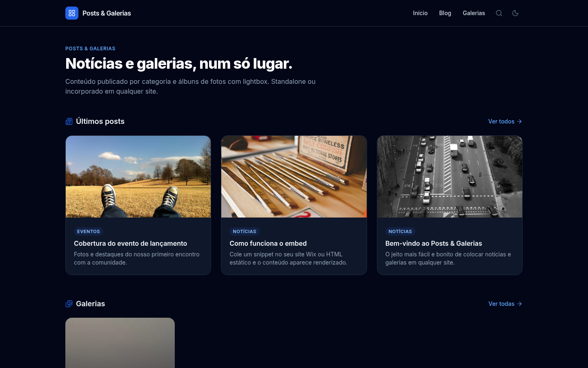This screenshot has height=368, width=588.
Task: Open the first gallery album thumbnail
Action: 120,343
